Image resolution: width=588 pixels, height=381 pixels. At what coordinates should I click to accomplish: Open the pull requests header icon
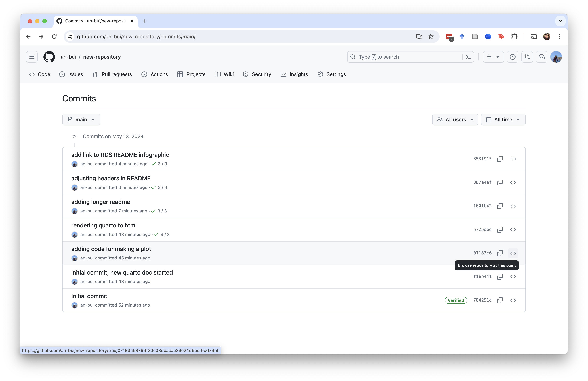(527, 57)
